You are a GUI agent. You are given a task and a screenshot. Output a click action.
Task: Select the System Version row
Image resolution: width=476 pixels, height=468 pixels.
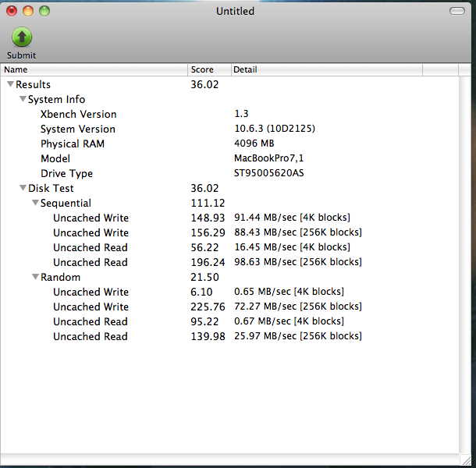(x=229, y=129)
